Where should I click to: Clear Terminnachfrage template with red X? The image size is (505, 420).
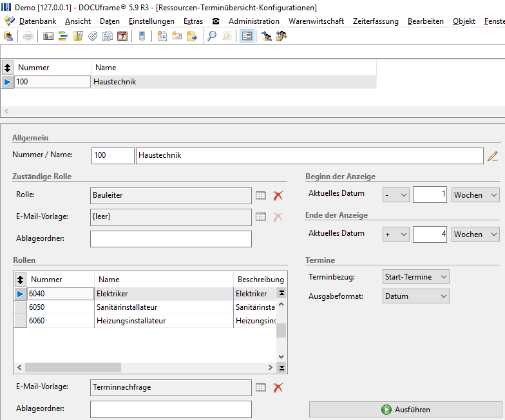[x=278, y=388]
